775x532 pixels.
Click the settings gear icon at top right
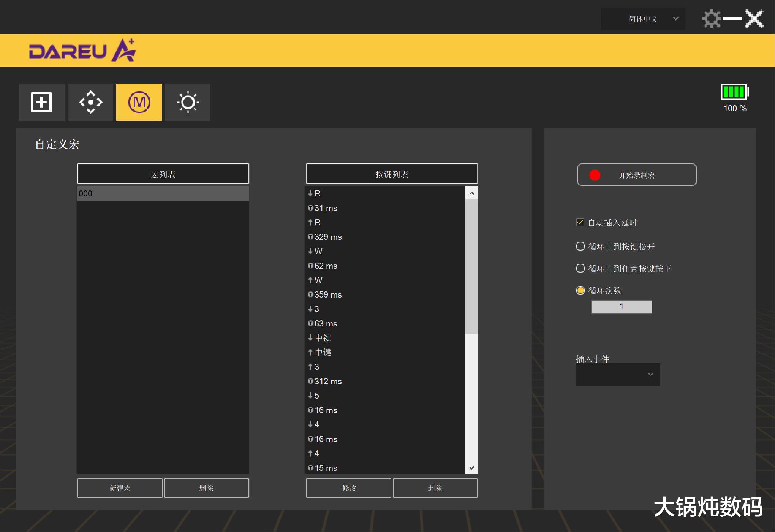711,19
